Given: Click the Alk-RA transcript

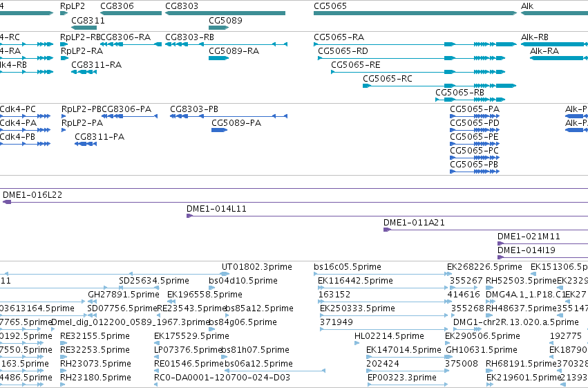Looking at the screenshot, I should [x=559, y=58].
